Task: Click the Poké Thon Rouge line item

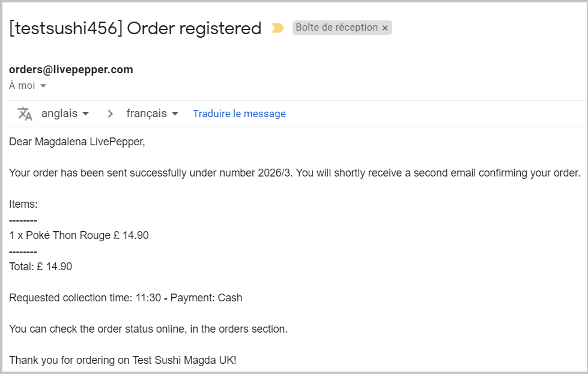Action: (79, 235)
